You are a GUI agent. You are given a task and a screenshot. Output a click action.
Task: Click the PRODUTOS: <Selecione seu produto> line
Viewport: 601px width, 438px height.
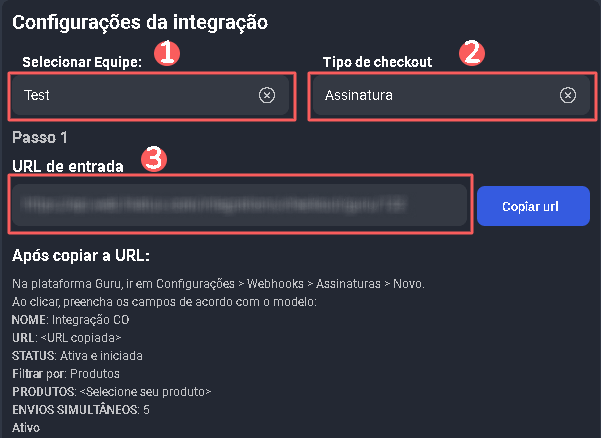[112, 391]
